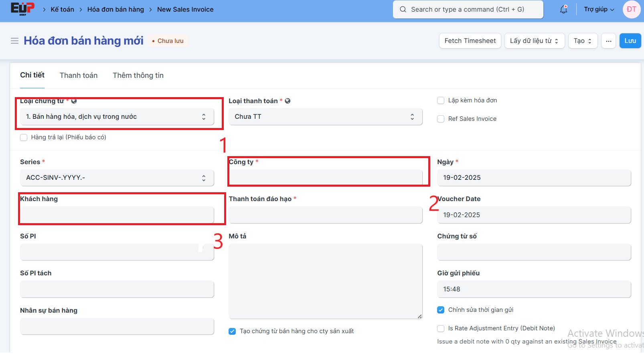Open the notifications bell
This screenshot has height=354, width=644.
click(563, 9)
